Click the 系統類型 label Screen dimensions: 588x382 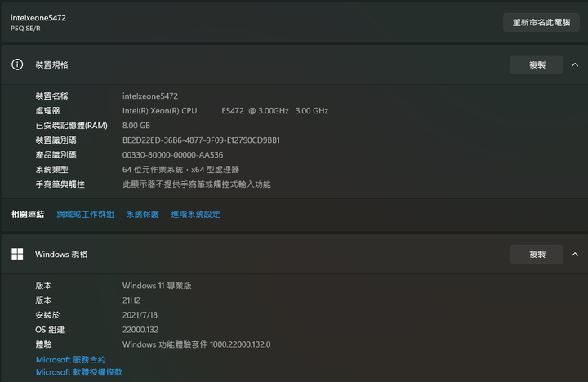[51, 170]
